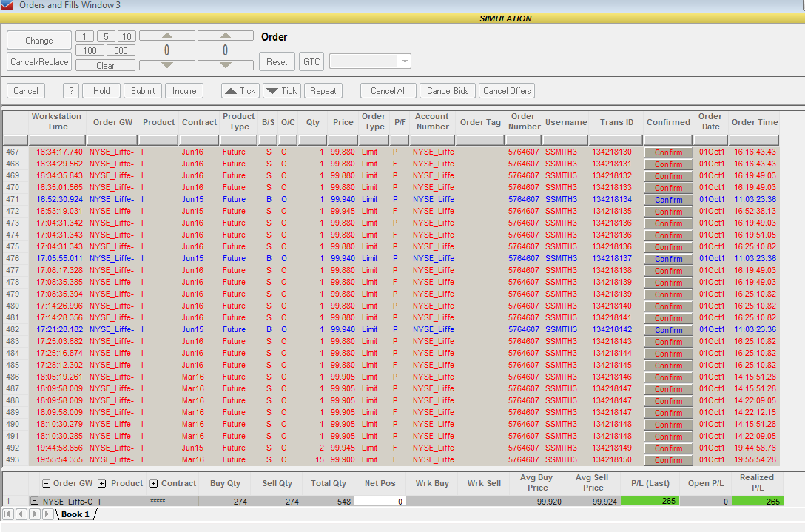Viewport: 805px width, 532px height.
Task: Click filter field under Contract column
Action: click(x=199, y=140)
